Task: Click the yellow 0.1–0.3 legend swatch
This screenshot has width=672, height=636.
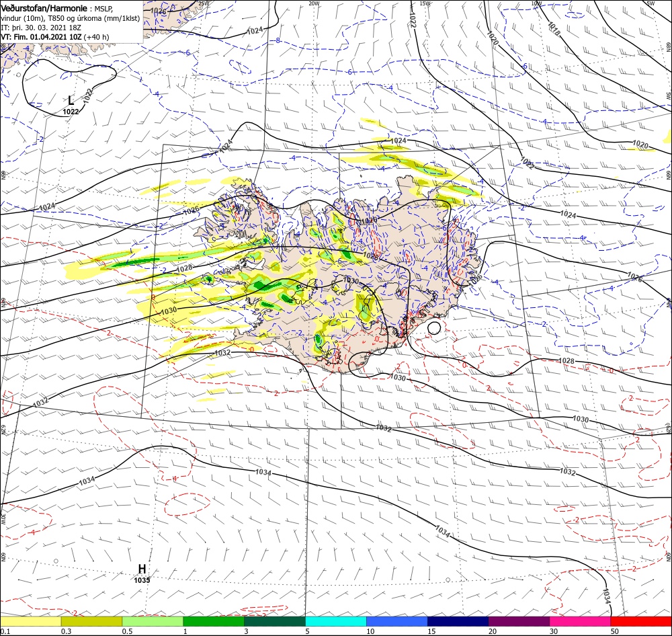Action: (x=30, y=621)
